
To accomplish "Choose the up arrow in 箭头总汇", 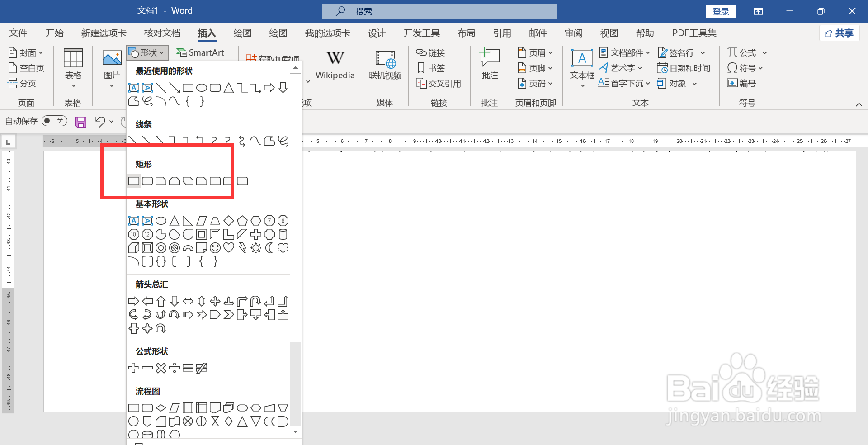I will 161,301.
